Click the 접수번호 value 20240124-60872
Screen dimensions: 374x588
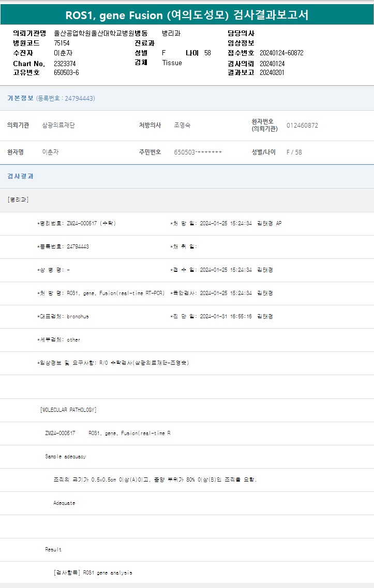281,53
